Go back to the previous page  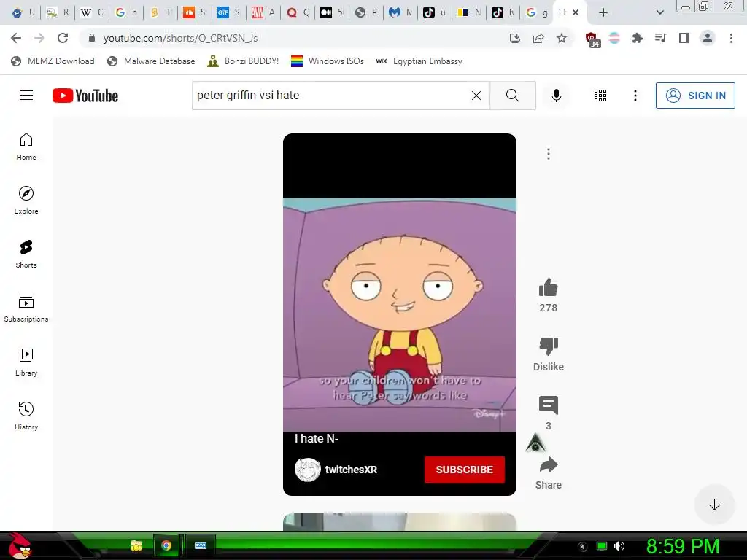[x=16, y=38]
